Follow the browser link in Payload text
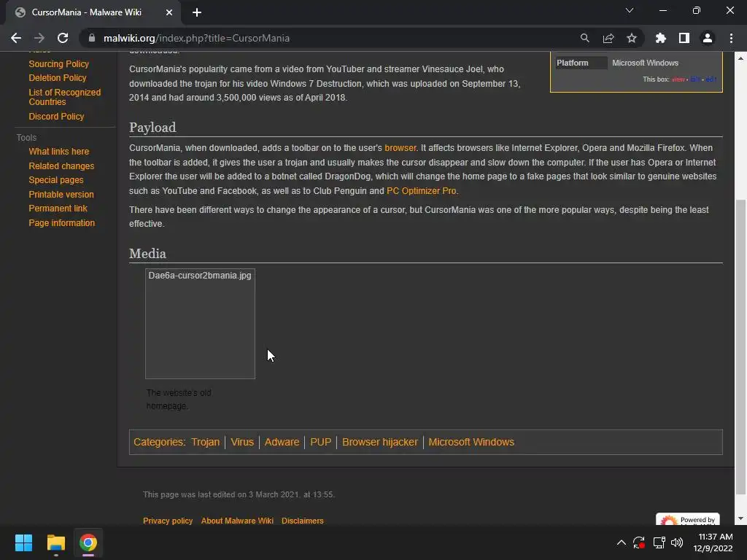Viewport: 747px width, 560px height. pos(400,147)
